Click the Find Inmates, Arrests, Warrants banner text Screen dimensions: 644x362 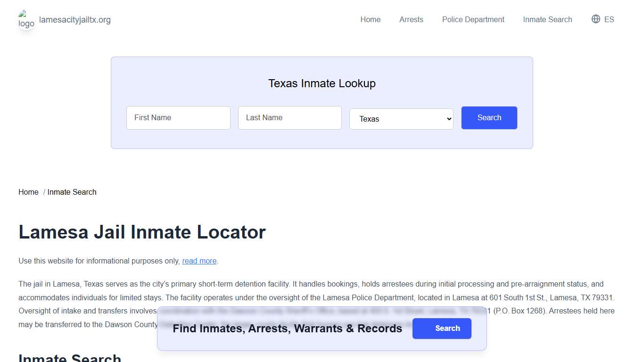288,329
